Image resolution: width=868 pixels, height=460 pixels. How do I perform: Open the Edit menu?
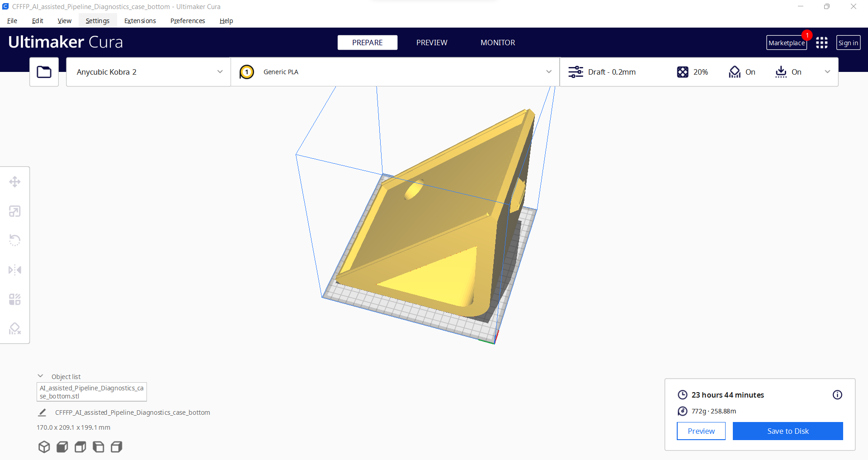click(x=38, y=21)
